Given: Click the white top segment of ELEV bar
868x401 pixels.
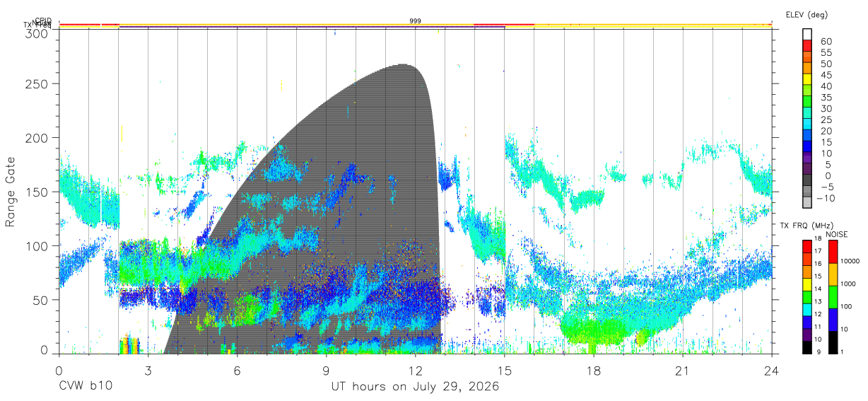Looking at the screenshot, I should (x=807, y=34).
